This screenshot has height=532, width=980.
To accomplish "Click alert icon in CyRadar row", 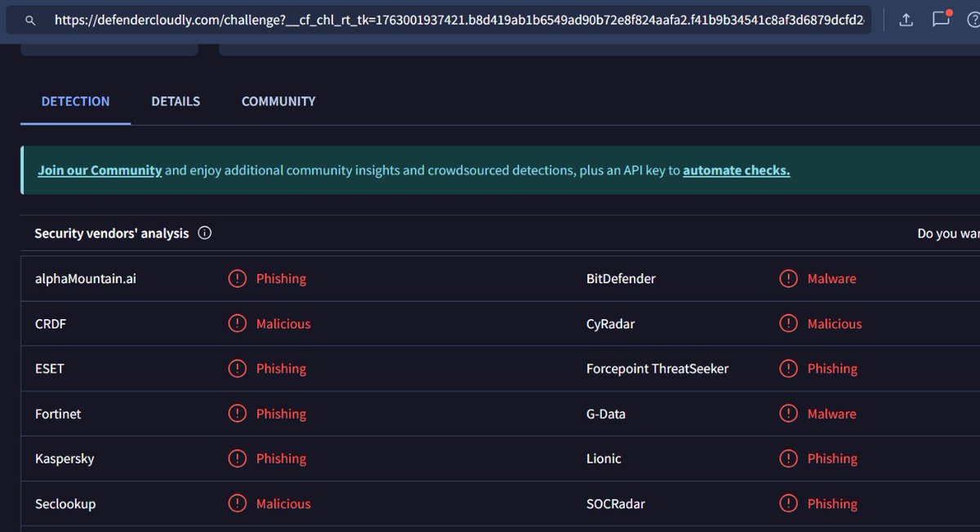I will (x=788, y=324).
